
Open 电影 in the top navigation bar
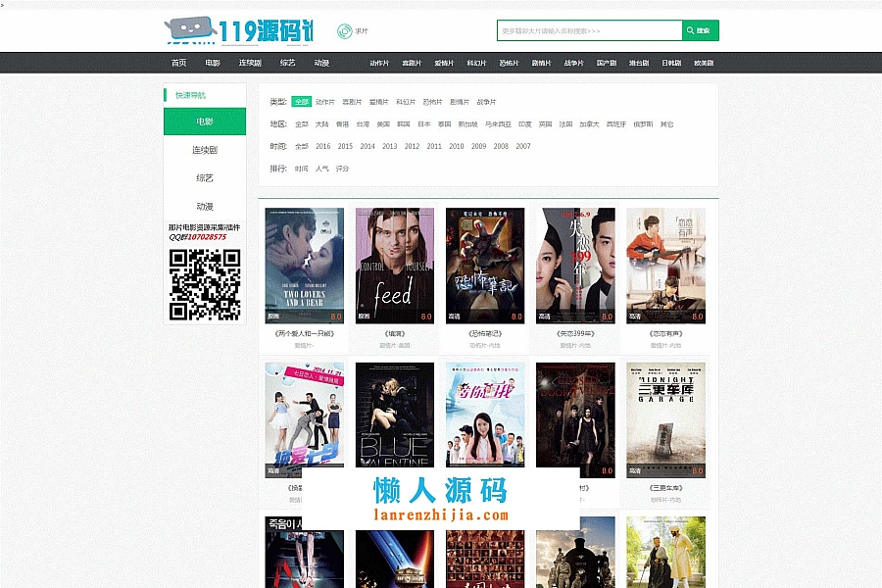pos(213,63)
